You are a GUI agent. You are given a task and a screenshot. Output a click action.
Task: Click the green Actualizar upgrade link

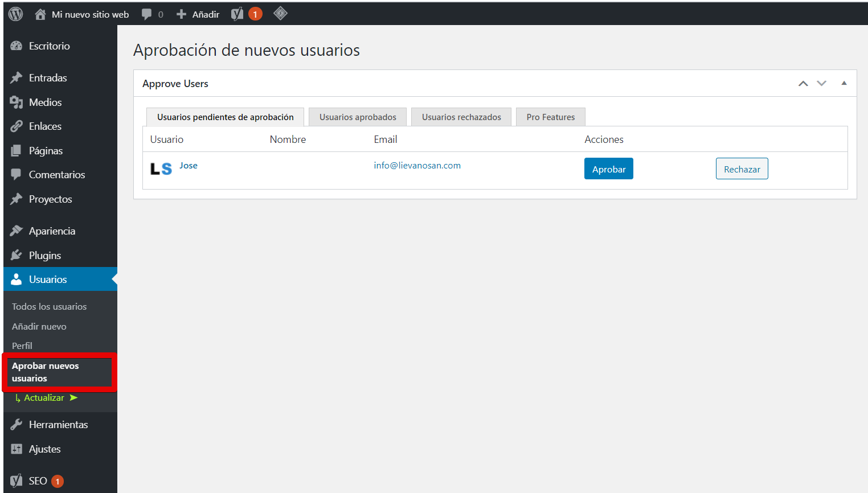46,398
